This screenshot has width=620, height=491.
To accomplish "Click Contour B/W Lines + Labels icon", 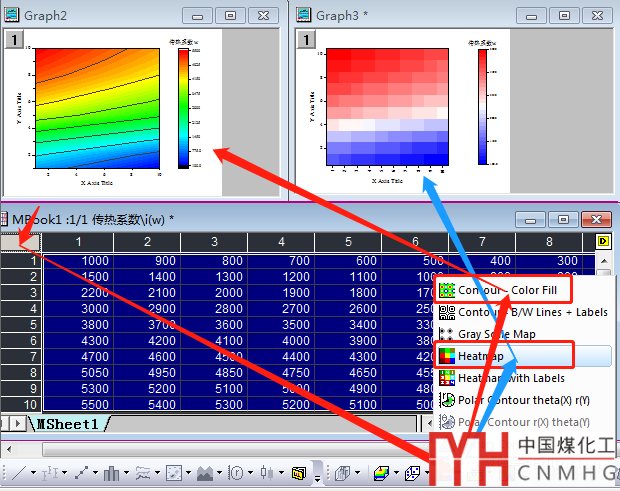I will (x=447, y=312).
